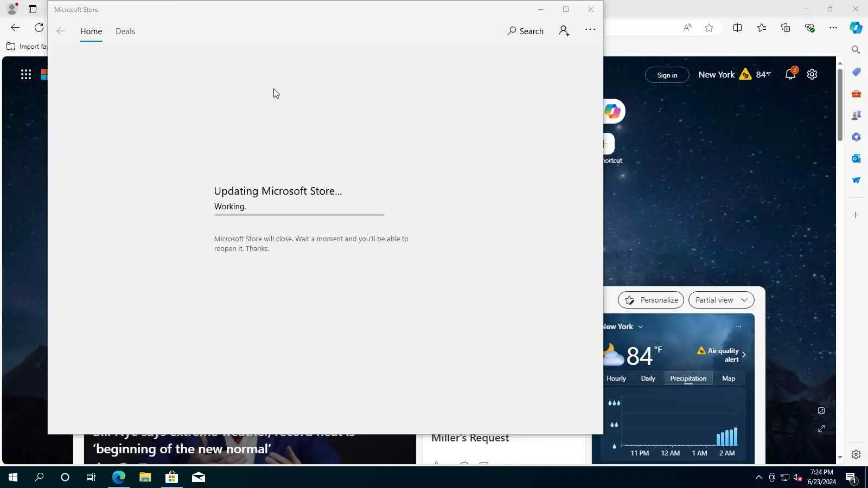
Task: Open the Games icon in the Edge sidebar
Action: [856, 115]
